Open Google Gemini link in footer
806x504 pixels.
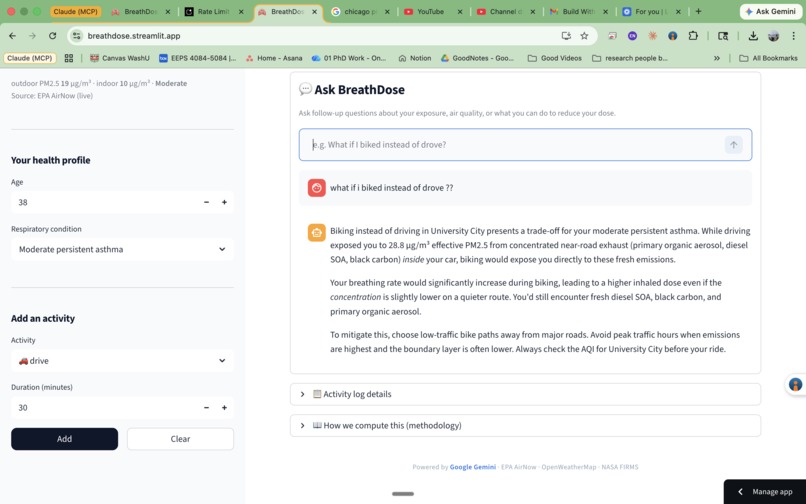click(x=472, y=467)
